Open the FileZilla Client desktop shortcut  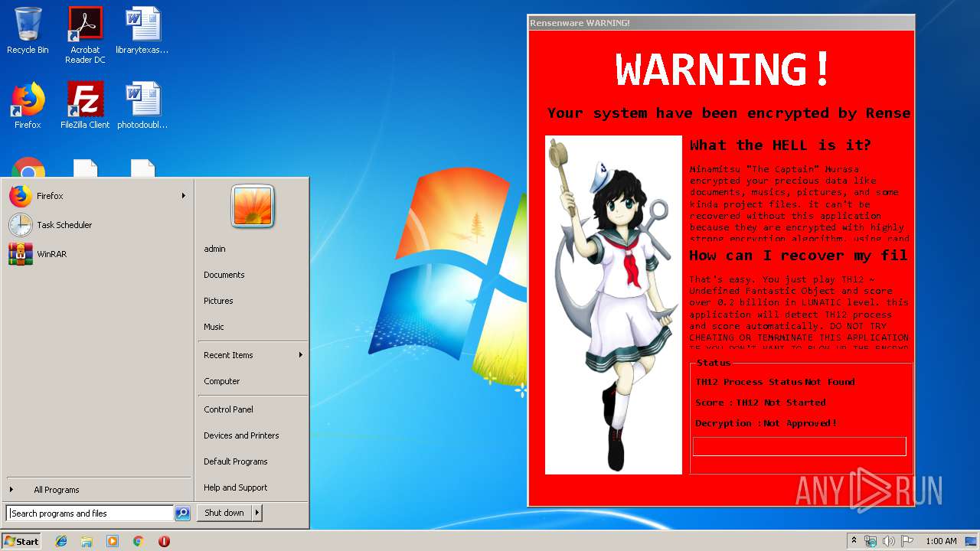[x=85, y=106]
